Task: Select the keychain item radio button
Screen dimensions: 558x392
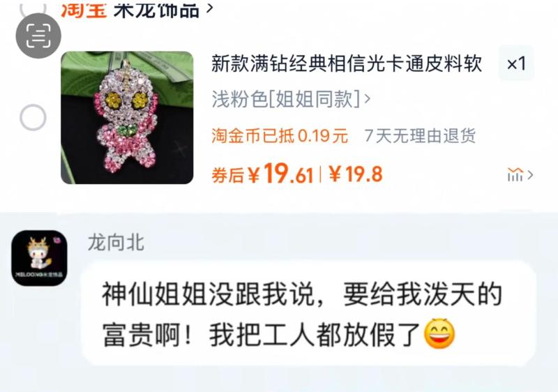Action: (x=33, y=117)
